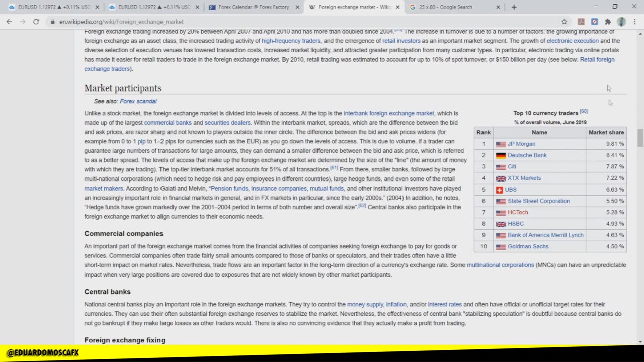Screen dimensions: 644x362
Task: Follow the commercial banks link
Action: point(168,123)
